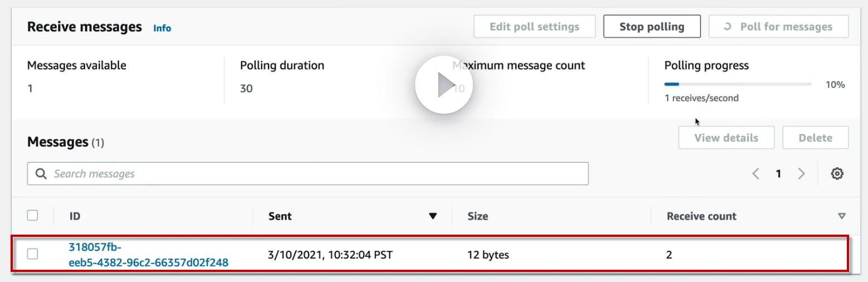The width and height of the screenshot is (868, 282).
Task: Go to the previous page of messages
Action: tap(756, 174)
